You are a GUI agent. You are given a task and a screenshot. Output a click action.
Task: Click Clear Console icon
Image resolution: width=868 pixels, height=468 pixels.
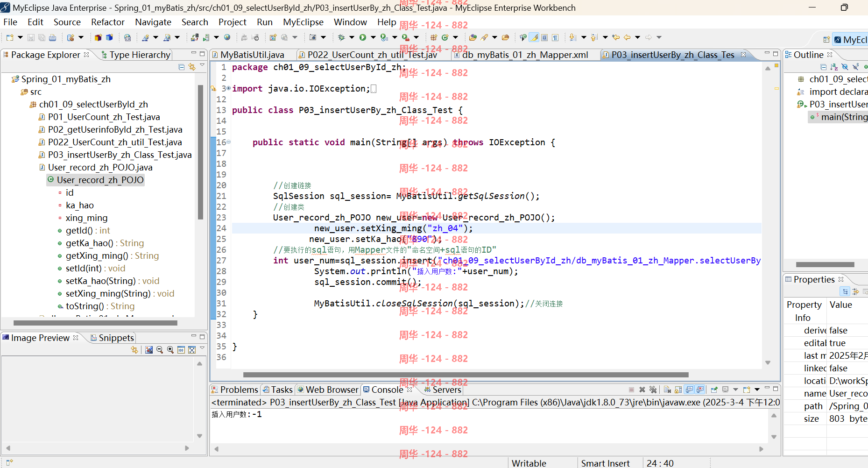pos(667,390)
